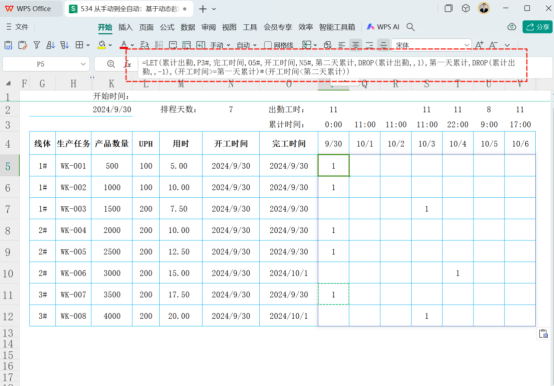Click the green 分享 share button
This screenshot has height=386, width=554.
coord(537,27)
